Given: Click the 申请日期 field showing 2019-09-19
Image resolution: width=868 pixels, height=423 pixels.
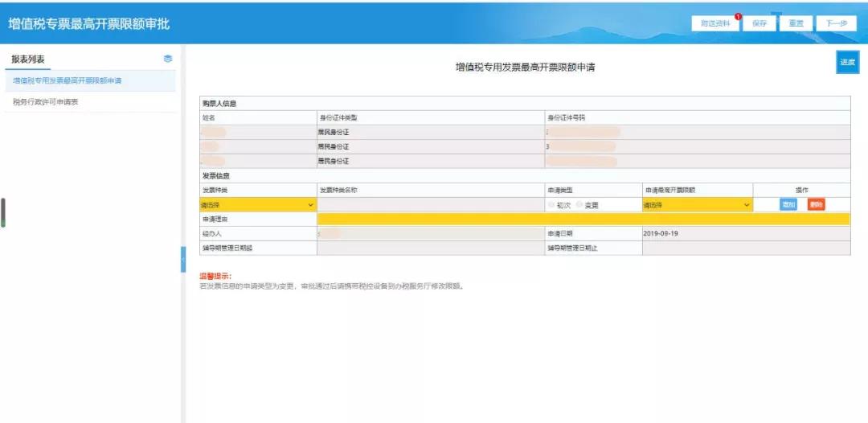Looking at the screenshot, I should pos(746,234).
